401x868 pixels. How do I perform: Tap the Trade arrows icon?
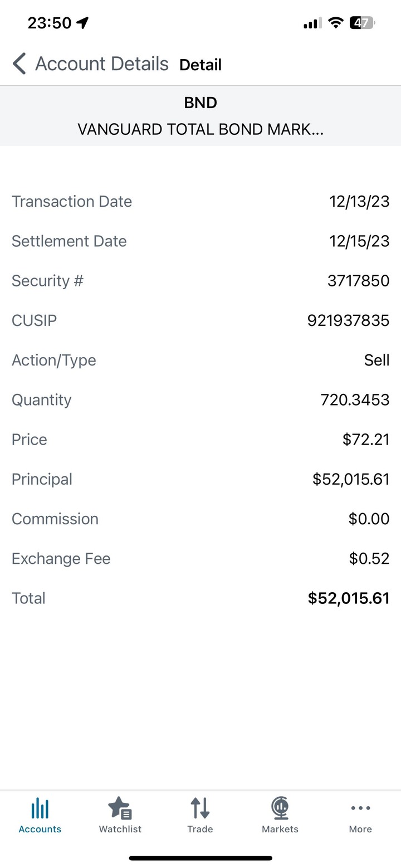click(x=200, y=808)
